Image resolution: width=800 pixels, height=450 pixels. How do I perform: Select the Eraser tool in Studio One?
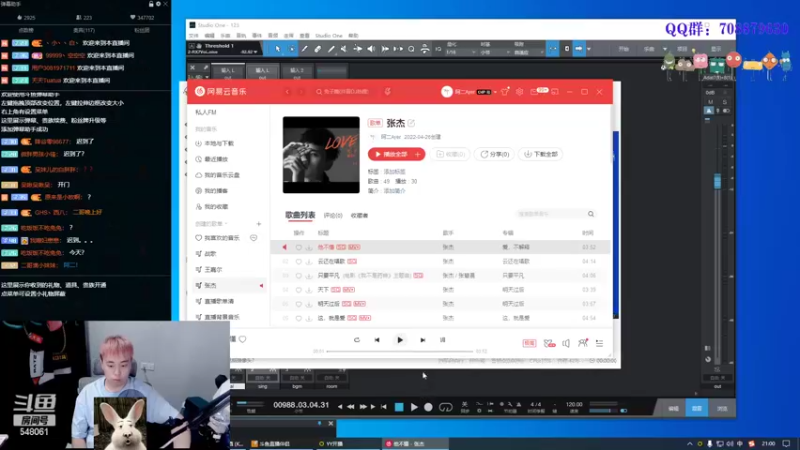(318, 49)
